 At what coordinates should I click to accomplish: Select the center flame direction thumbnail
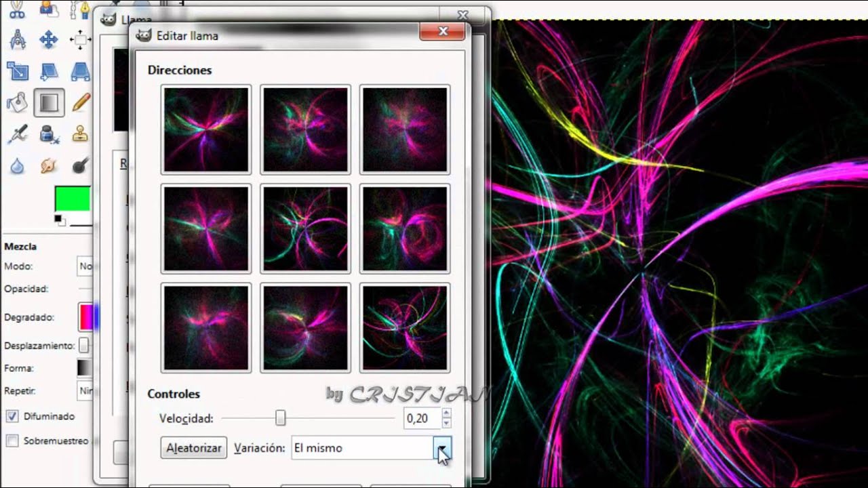[x=306, y=228]
